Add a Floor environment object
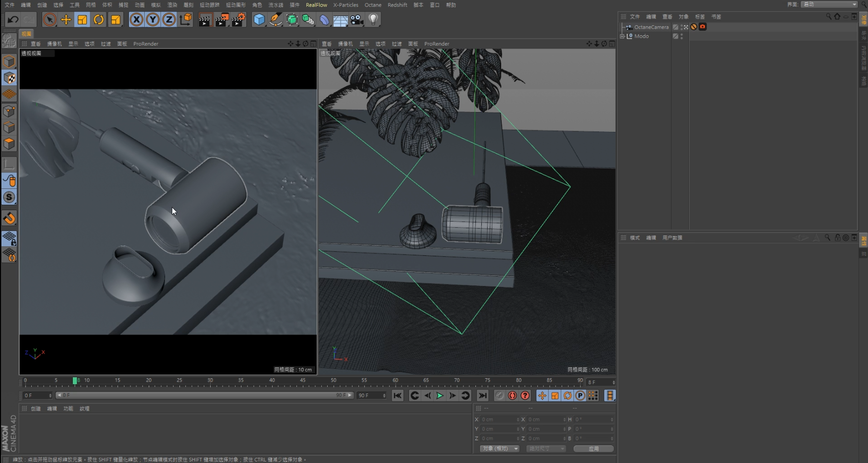Viewport: 868px width, 463px height. point(341,20)
